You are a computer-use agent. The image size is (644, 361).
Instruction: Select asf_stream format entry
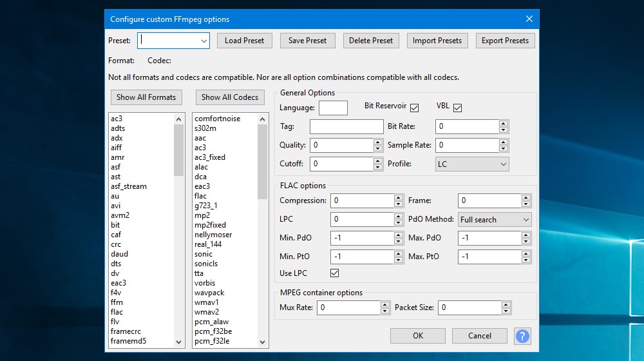click(x=129, y=186)
